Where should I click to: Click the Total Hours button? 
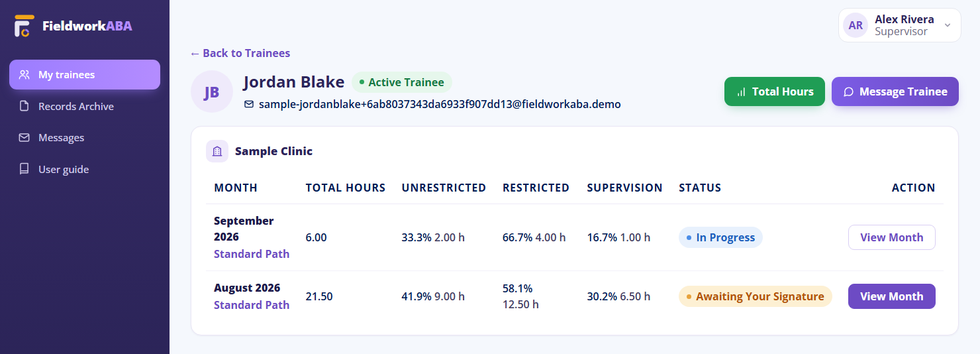coord(774,91)
